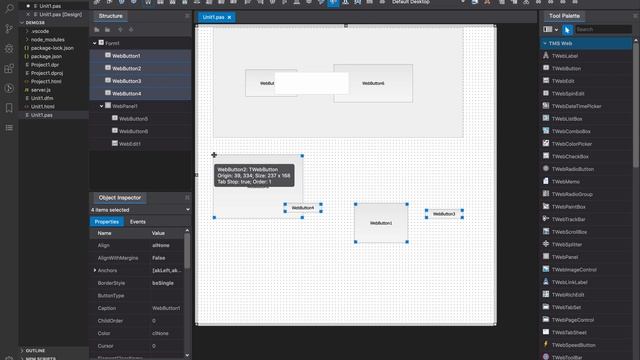Select the Structure panel tab
The height and width of the screenshot is (360, 640).
(x=111, y=16)
